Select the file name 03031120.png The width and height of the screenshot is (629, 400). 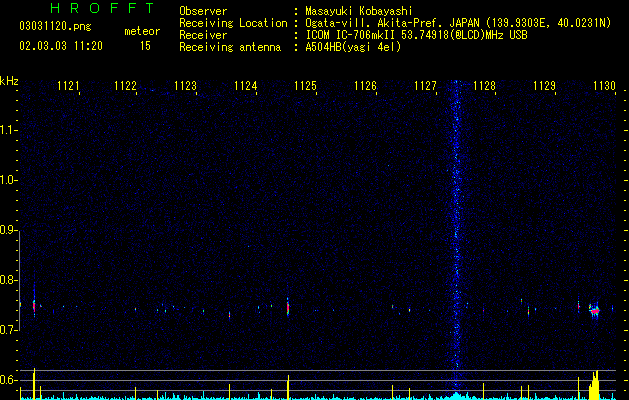coord(55,27)
